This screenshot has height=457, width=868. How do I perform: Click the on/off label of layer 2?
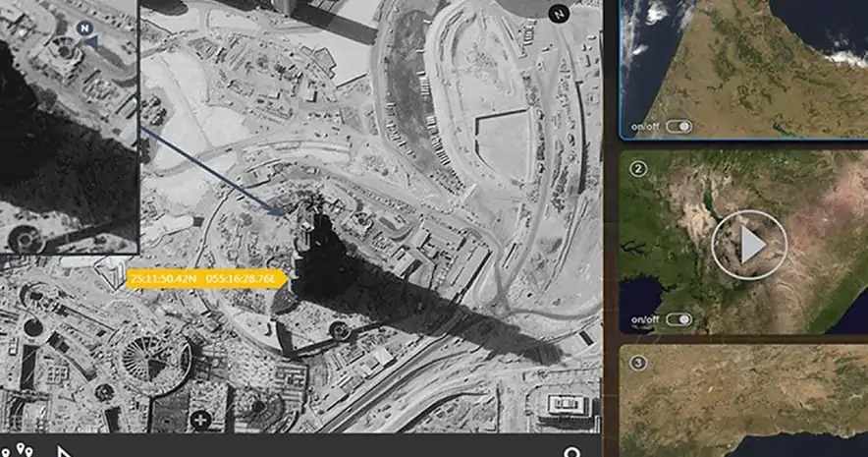pyautogui.click(x=645, y=320)
